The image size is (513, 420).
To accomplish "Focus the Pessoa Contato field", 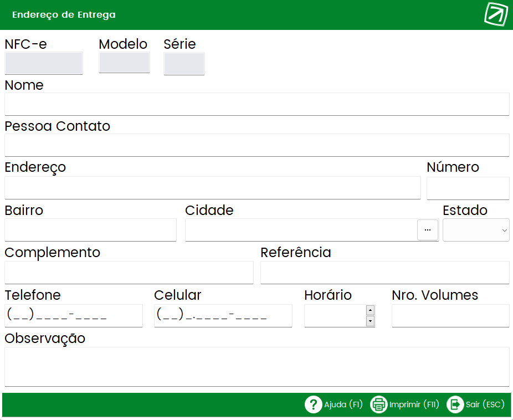I will (x=257, y=145).
